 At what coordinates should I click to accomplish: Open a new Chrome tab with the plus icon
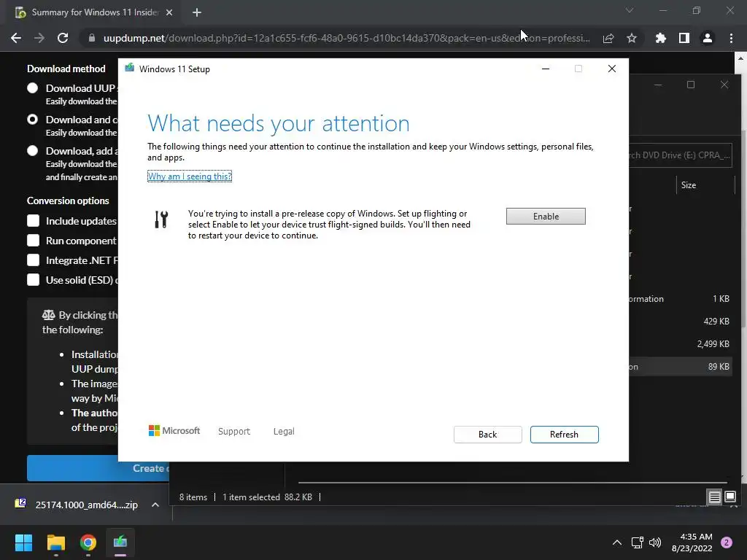click(x=197, y=12)
